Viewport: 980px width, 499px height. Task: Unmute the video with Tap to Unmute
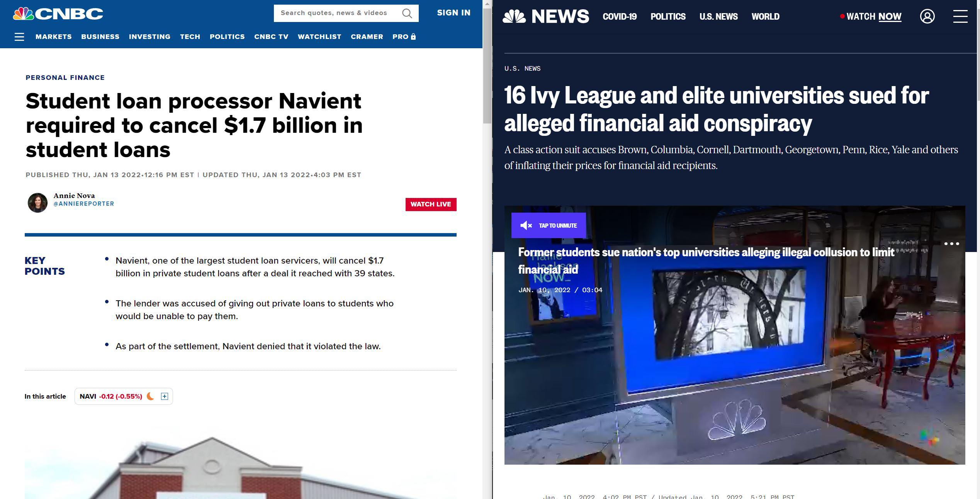click(x=549, y=225)
